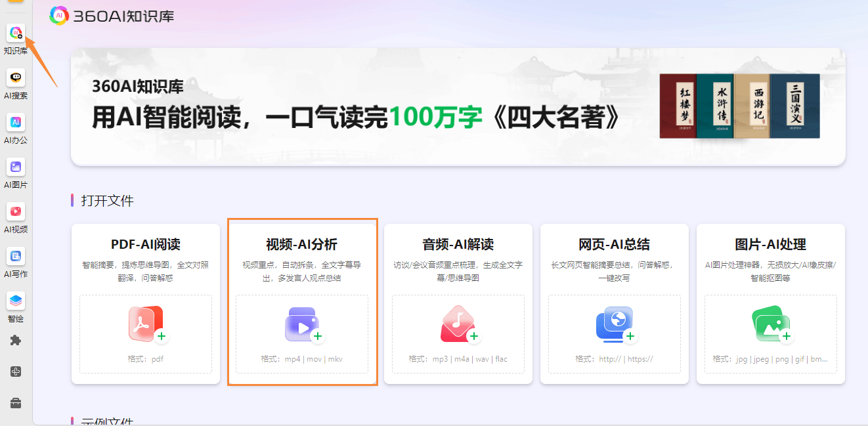Viewport: 868px width, 426px height.
Task: Click the image picture add icon
Action: point(773,325)
